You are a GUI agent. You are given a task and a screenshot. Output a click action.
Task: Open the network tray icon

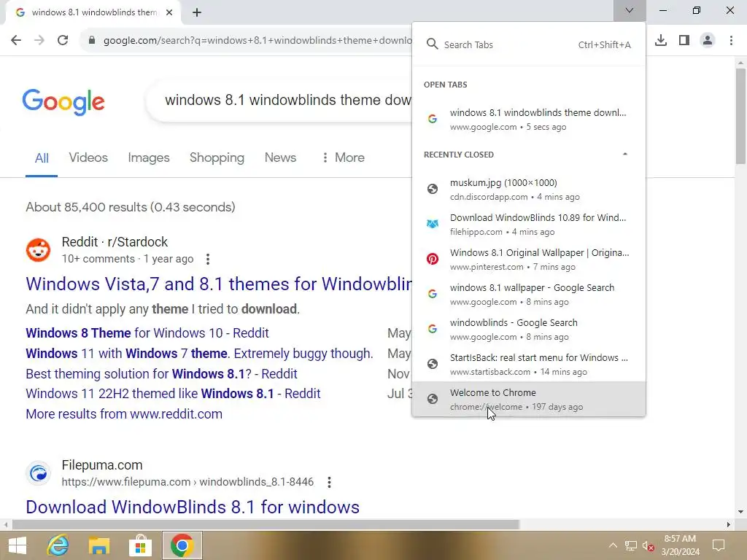[x=631, y=545]
